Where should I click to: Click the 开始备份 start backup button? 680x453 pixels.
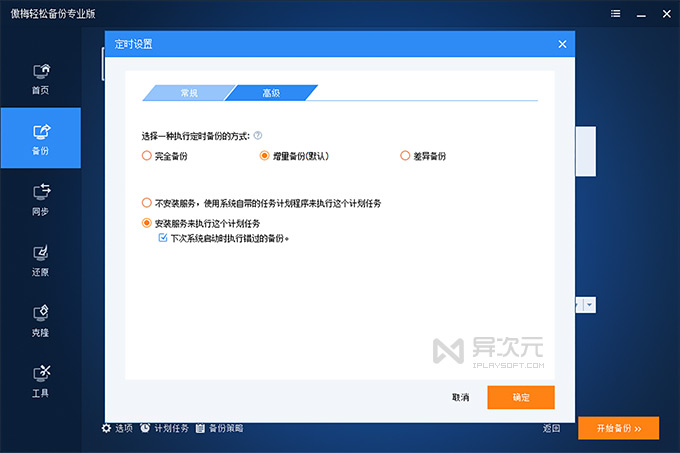point(618,428)
